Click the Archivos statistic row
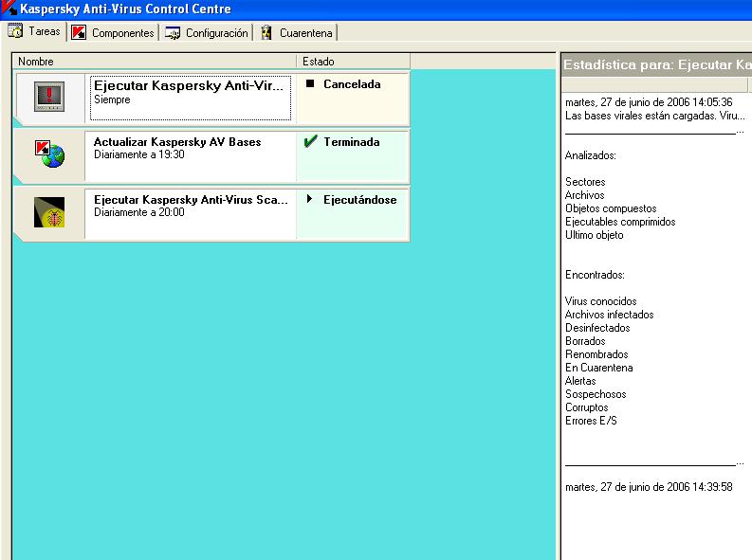This screenshot has height=560, width=752. point(584,195)
